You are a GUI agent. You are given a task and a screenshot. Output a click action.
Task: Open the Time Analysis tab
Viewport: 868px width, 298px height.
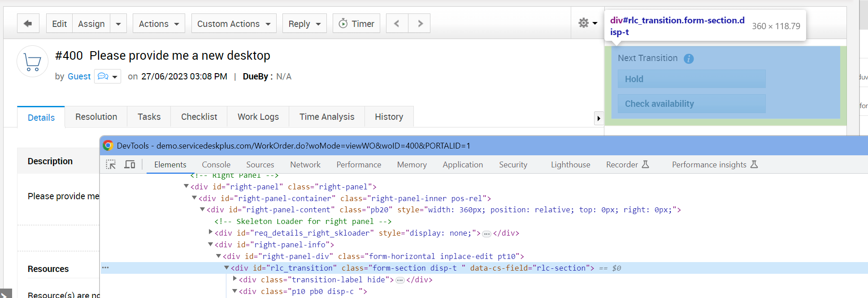(x=327, y=117)
